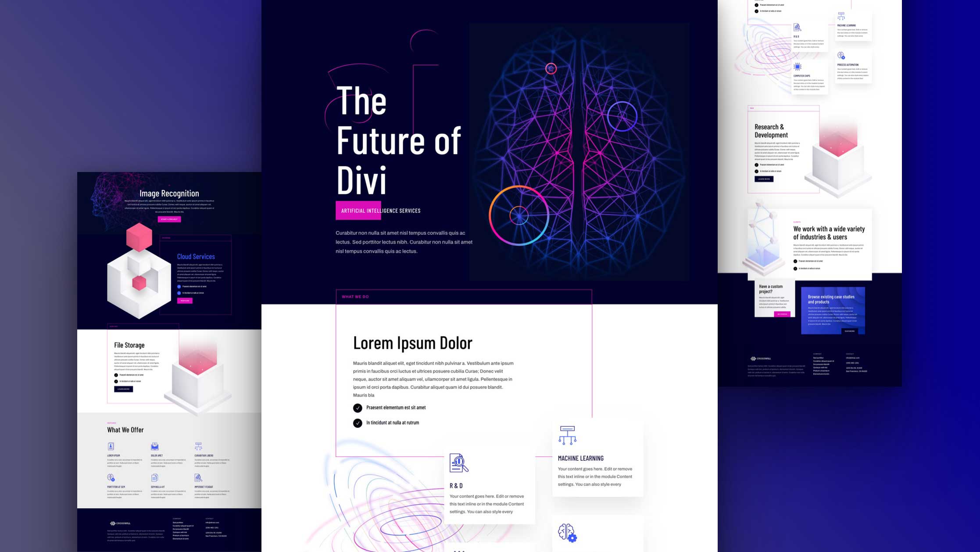The width and height of the screenshot is (980, 552).
Task: Drag the pink gradient color swatch on hero section
Action: pyautogui.click(x=356, y=211)
